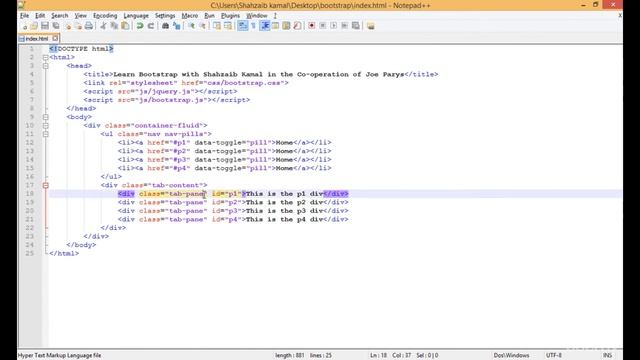640x360 pixels.
Task: Open the Macro menu
Action: [x=189, y=16]
